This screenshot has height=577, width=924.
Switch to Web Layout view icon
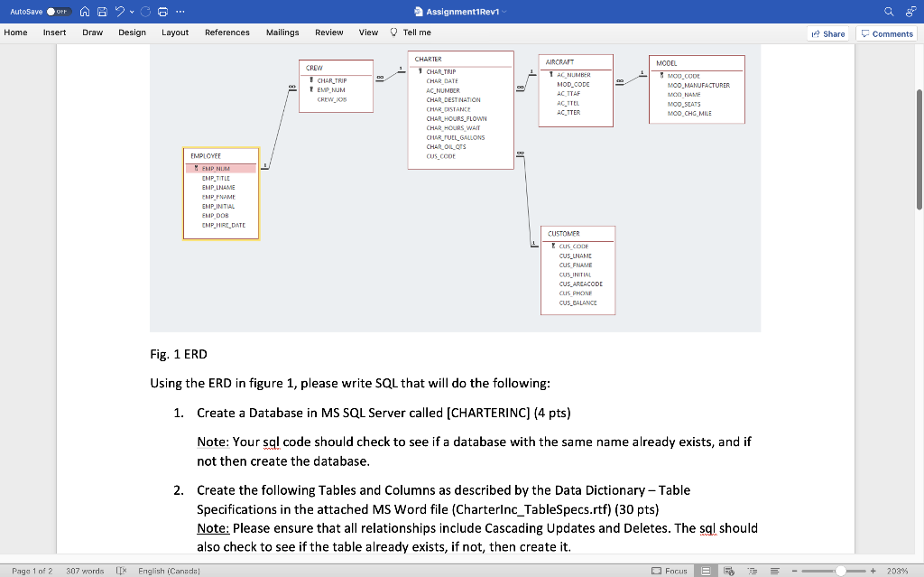tap(729, 571)
